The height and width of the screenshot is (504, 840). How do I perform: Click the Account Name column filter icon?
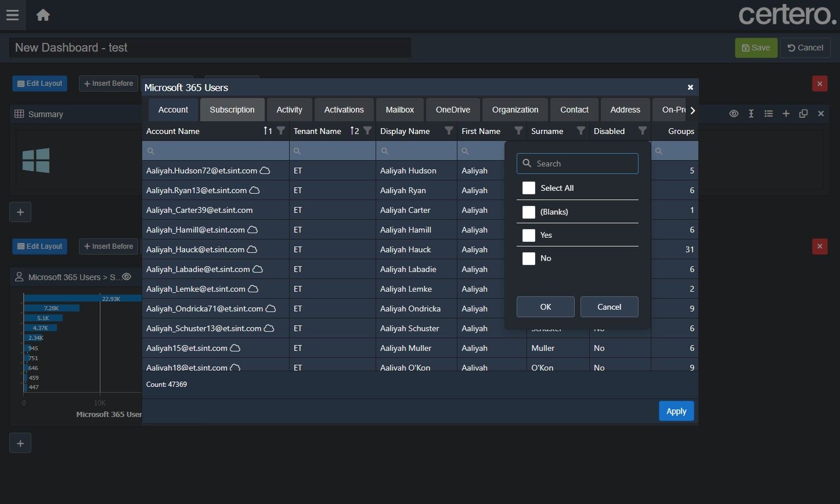point(281,131)
